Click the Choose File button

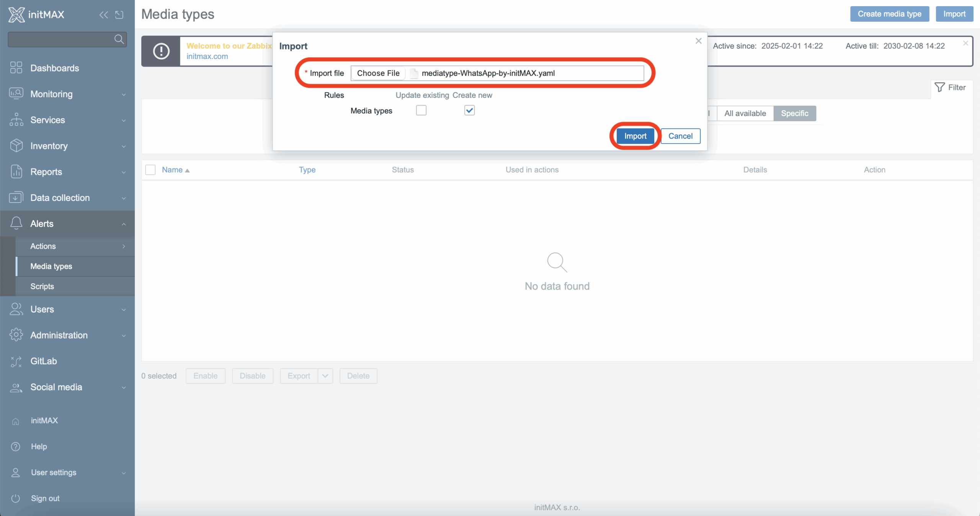(378, 73)
